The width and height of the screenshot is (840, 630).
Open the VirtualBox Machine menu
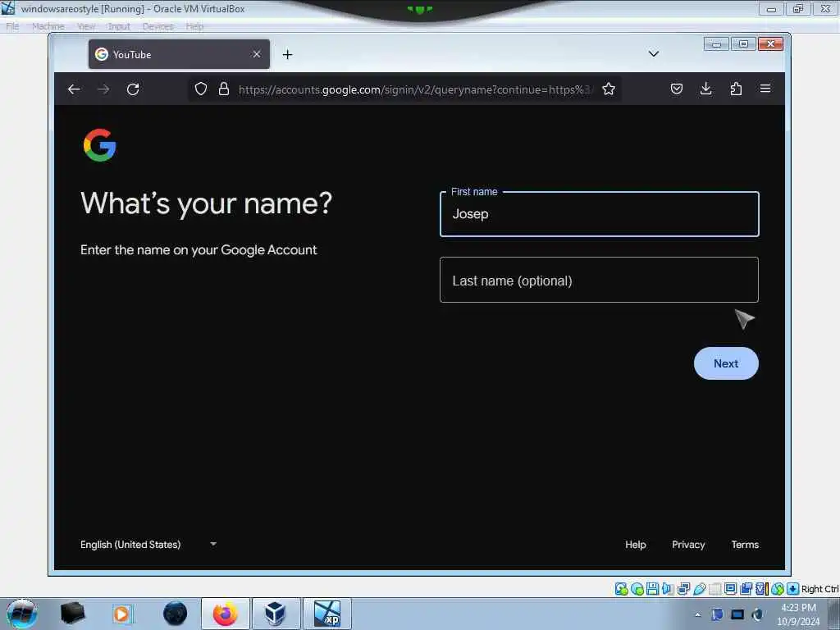pyautogui.click(x=48, y=26)
